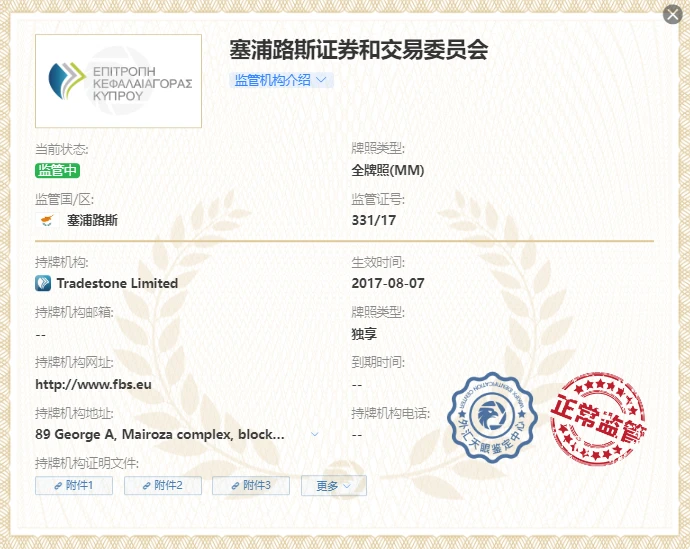Click the 监管中 status badge

57,170
